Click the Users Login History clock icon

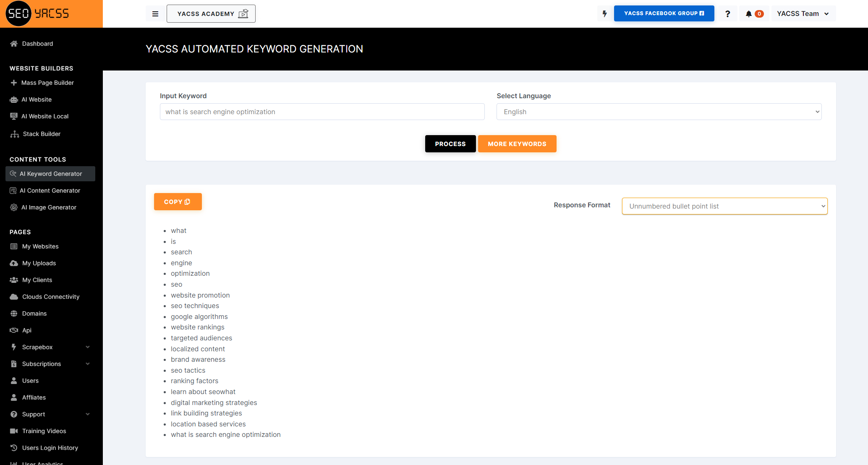(14, 448)
